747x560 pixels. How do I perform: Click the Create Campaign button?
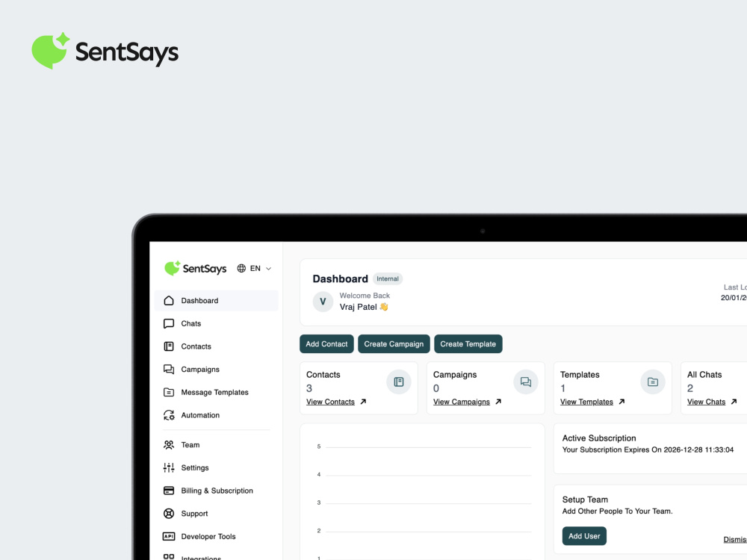click(394, 343)
